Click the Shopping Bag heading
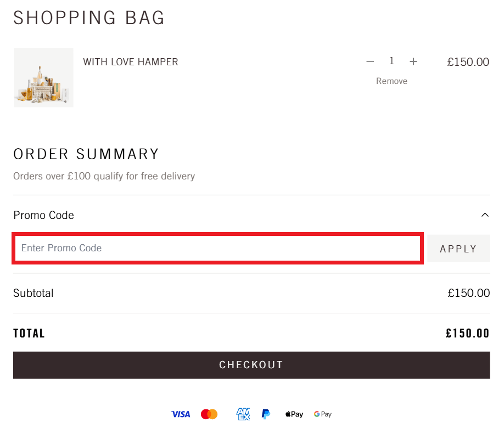504x428 pixels. pos(89,18)
